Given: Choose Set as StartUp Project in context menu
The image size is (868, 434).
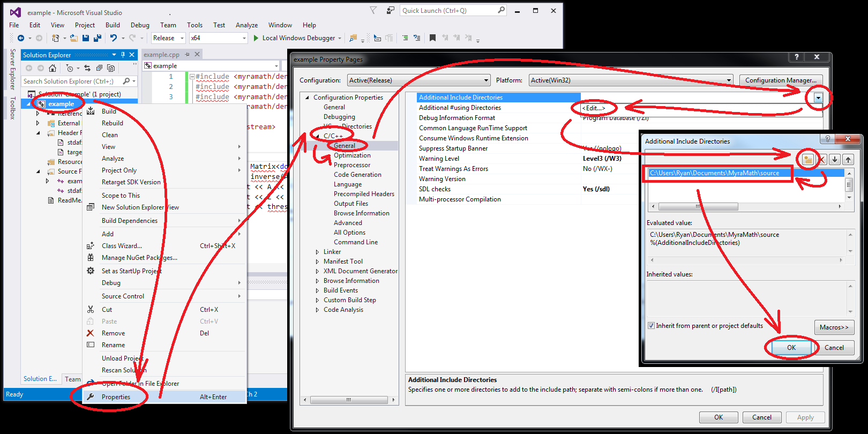Looking at the screenshot, I should pyautogui.click(x=131, y=271).
